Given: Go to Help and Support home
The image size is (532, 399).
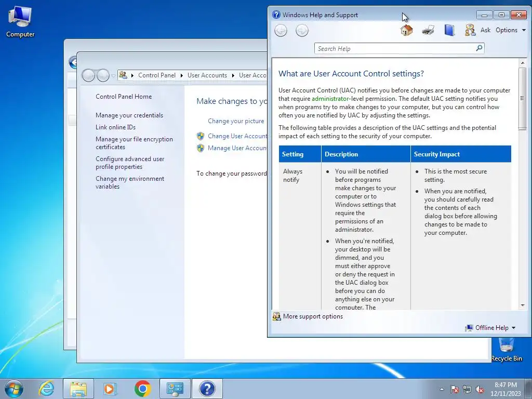Looking at the screenshot, I should (406, 30).
